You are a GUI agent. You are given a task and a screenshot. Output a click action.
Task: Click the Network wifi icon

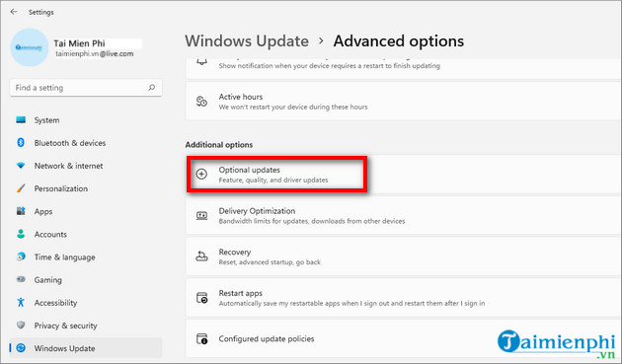[x=21, y=166]
